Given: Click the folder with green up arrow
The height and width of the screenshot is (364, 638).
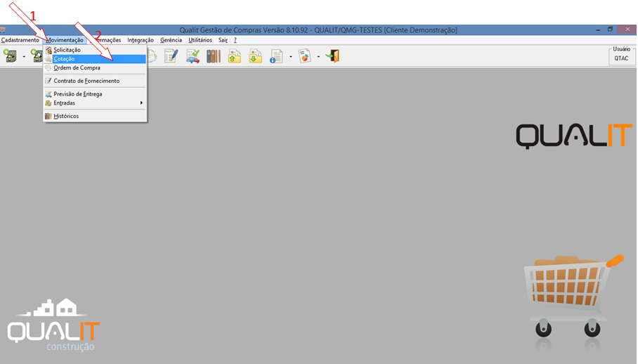Looking at the screenshot, I should pos(234,56).
